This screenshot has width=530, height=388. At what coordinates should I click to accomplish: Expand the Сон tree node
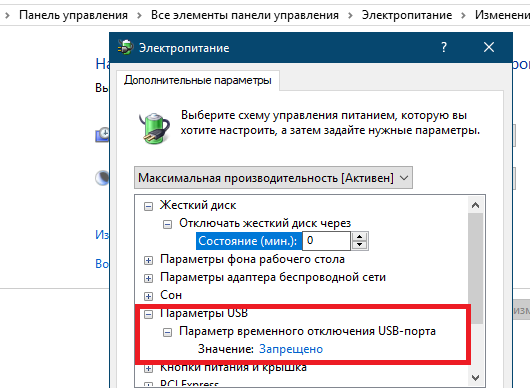coord(148,296)
